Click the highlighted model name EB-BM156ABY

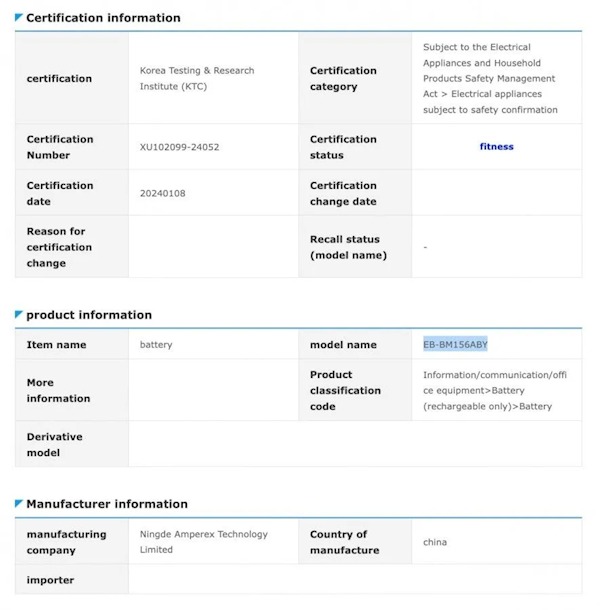coord(455,344)
